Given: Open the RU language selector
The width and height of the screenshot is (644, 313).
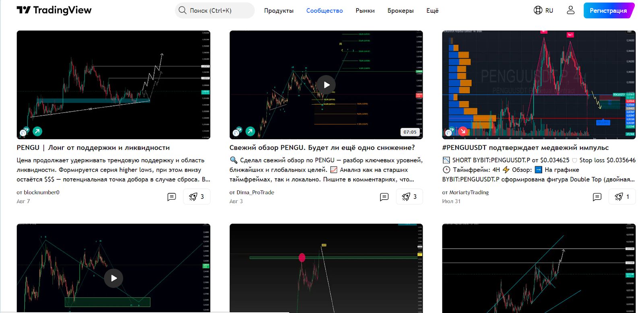Looking at the screenshot, I should click(x=543, y=10).
